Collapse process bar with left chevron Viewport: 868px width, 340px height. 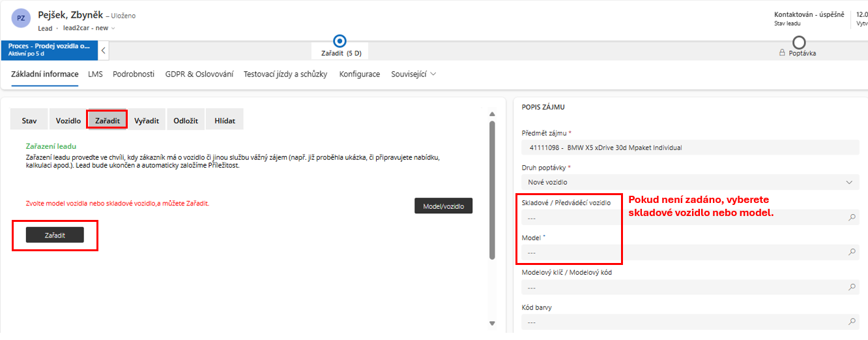(x=103, y=50)
